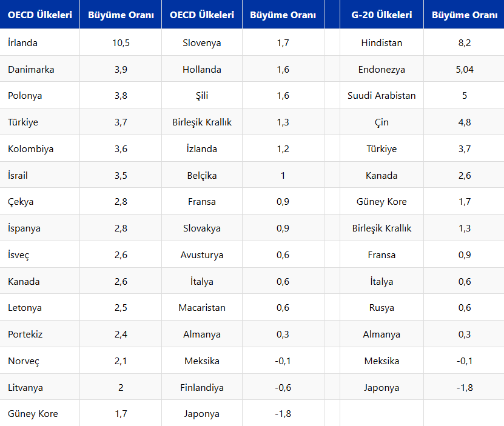Select the İzlanda cell

(201, 149)
